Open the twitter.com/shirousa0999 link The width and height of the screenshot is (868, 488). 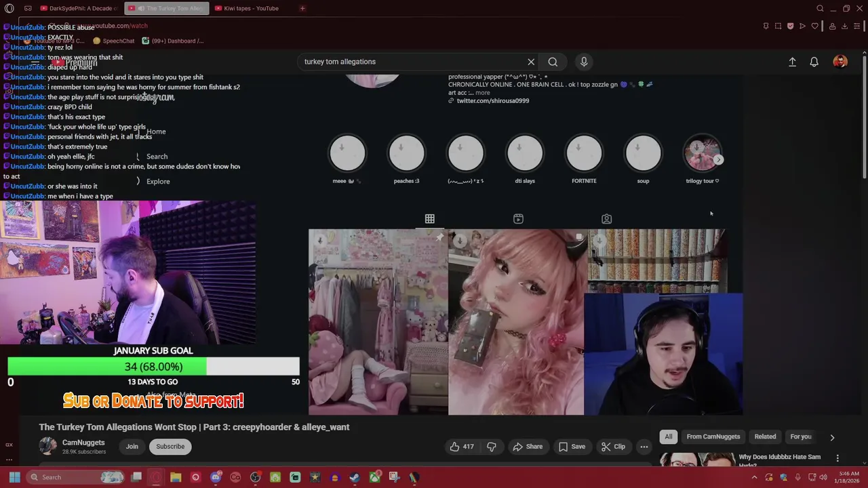point(492,100)
